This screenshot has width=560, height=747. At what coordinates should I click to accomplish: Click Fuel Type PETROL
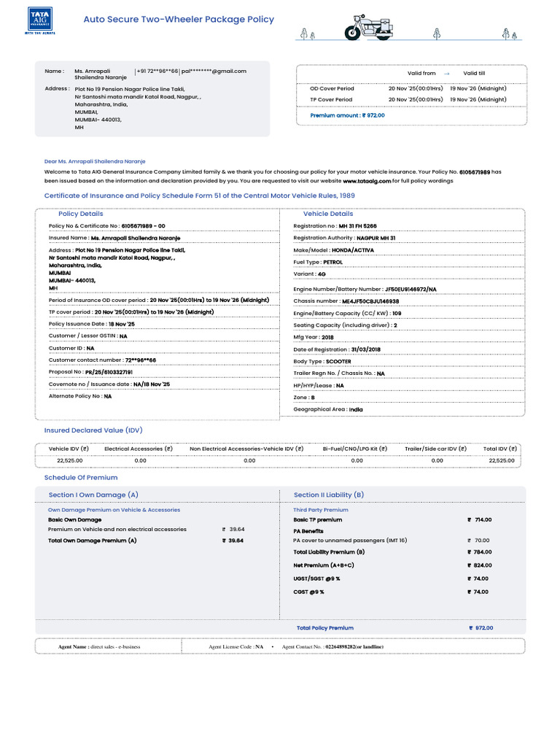click(x=318, y=262)
